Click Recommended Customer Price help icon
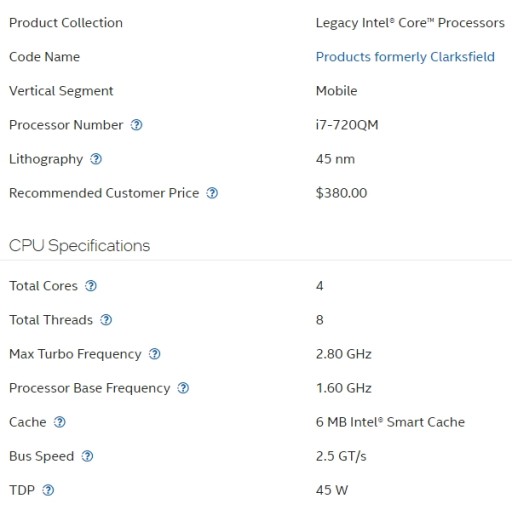Viewport: 512px width, 510px height. point(212,193)
